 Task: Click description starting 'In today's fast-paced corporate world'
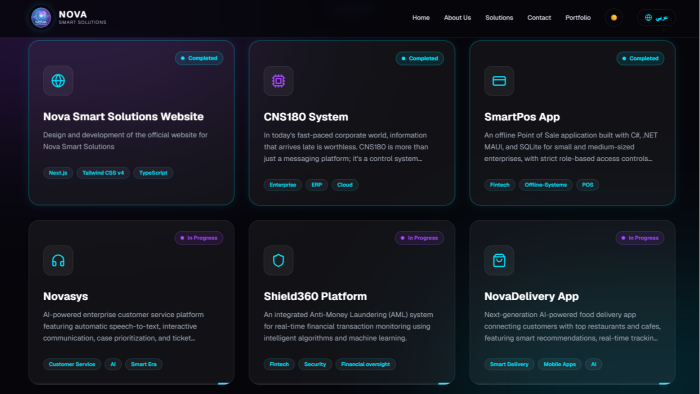click(346, 147)
